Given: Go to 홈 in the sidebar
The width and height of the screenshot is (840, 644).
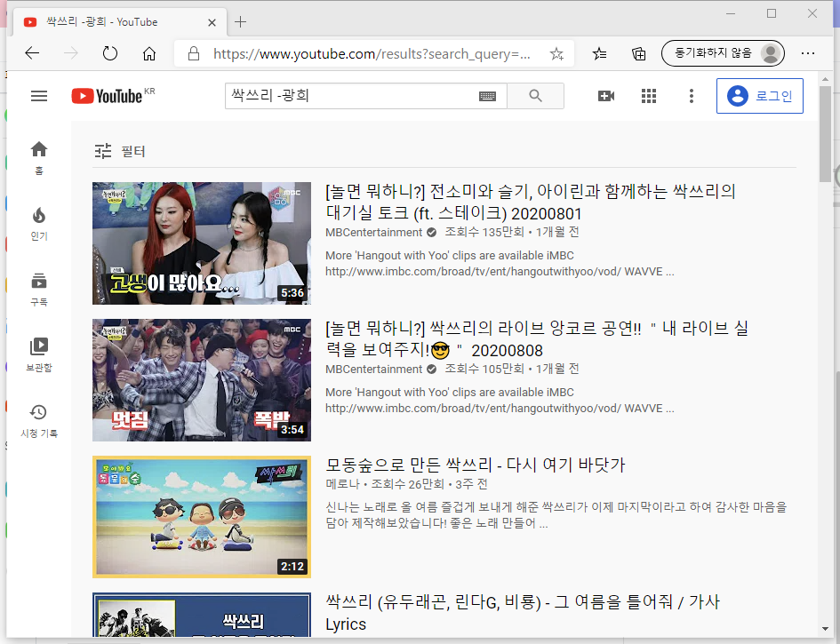Looking at the screenshot, I should (39, 157).
